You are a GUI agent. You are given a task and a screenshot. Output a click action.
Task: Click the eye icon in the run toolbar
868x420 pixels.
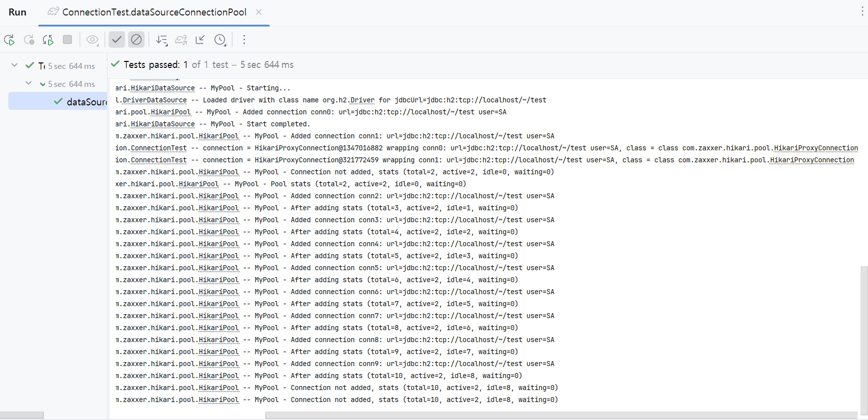(x=92, y=40)
